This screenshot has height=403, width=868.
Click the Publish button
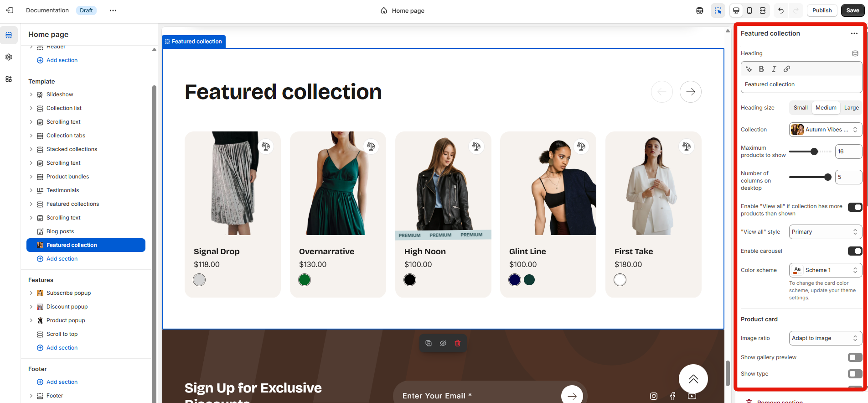pos(822,10)
